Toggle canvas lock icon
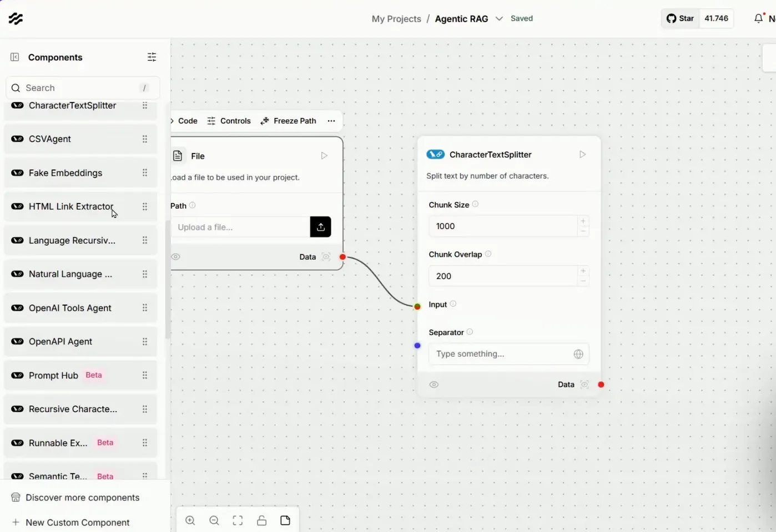This screenshot has height=532, width=776. [261, 520]
